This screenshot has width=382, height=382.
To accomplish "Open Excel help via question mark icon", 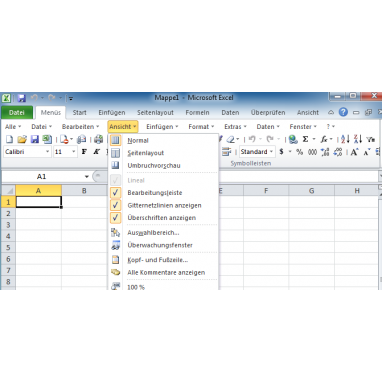I will (x=343, y=112).
